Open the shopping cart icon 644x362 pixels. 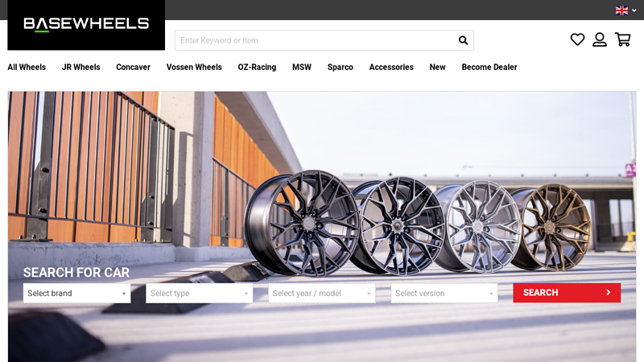622,39
